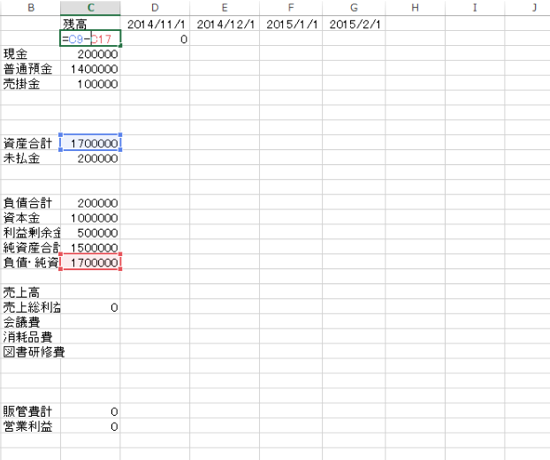This screenshot has width=550, height=460.
Task: Select the 200000 value in the 負債合計 row
Action: coord(90,202)
